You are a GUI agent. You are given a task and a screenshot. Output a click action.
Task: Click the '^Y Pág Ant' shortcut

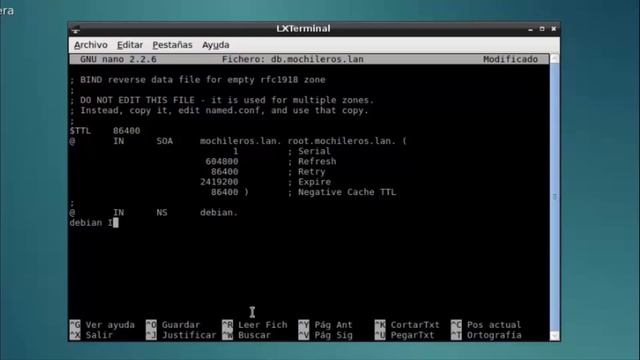(325, 325)
